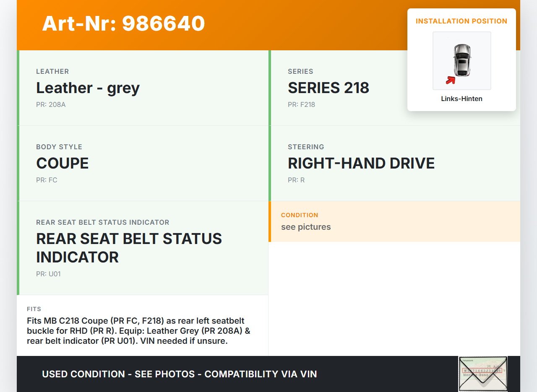Click the RIGHT-HAND DRIVE steering value

(361, 164)
